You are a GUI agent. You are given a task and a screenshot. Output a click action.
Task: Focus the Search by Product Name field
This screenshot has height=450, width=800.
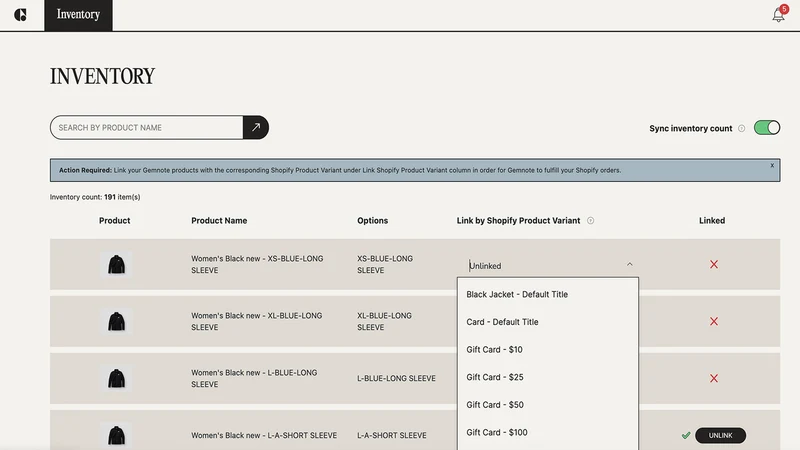coord(147,127)
